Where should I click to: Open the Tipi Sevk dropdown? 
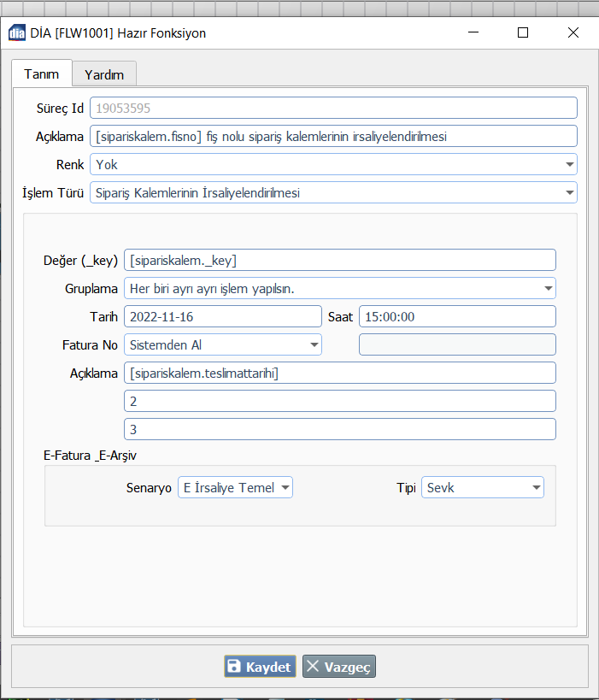tap(482, 487)
